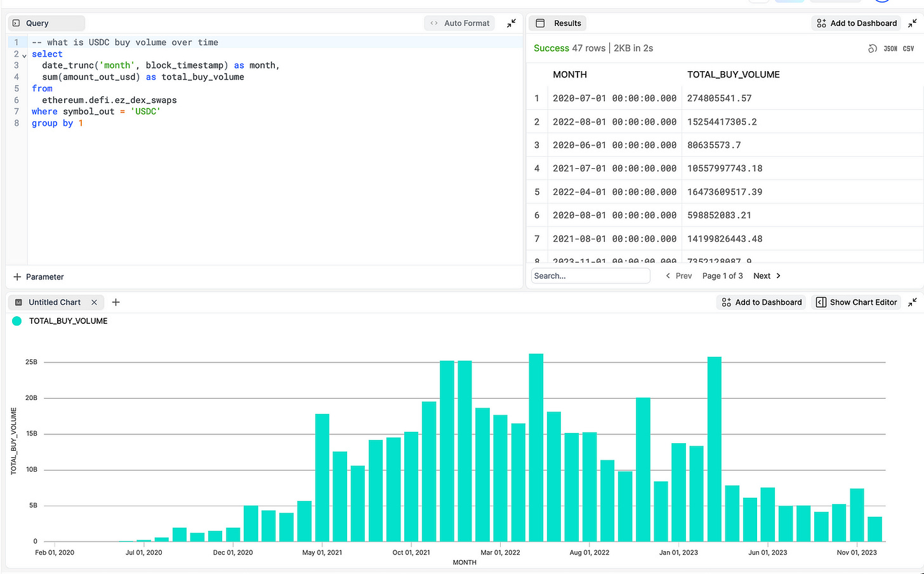The image size is (924, 574).
Task: Click the results Search field
Action: pyautogui.click(x=590, y=276)
